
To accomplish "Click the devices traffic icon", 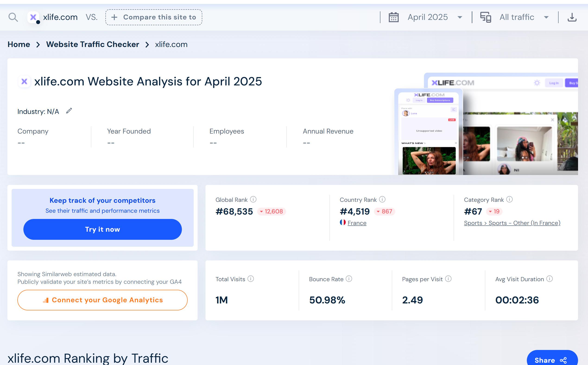I will coord(485,17).
